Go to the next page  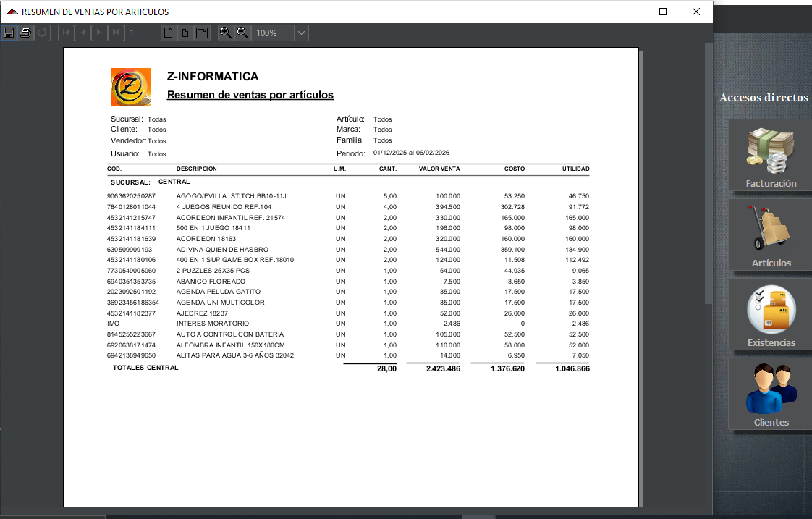point(98,32)
